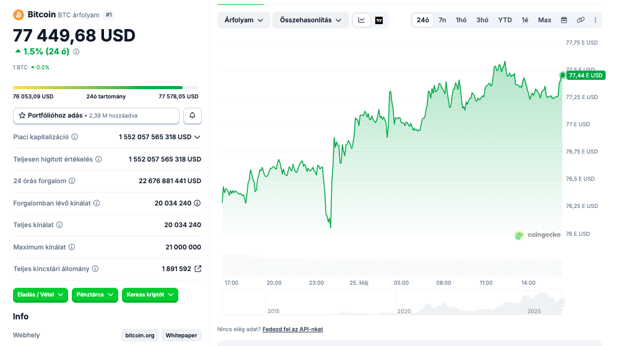Screen dimensions: 644x346
Task: Open the Pénztárca dropdown
Action: click(95, 295)
